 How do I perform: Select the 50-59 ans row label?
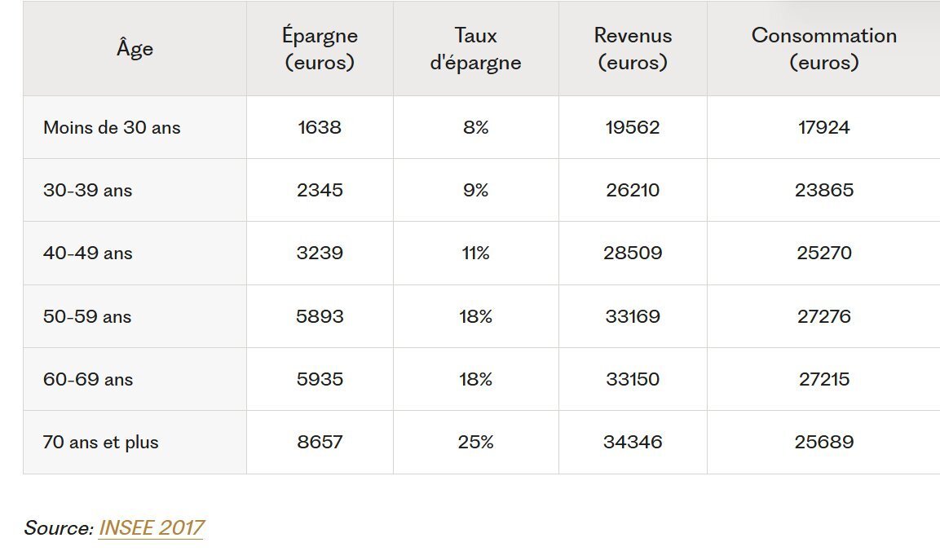click(x=87, y=316)
